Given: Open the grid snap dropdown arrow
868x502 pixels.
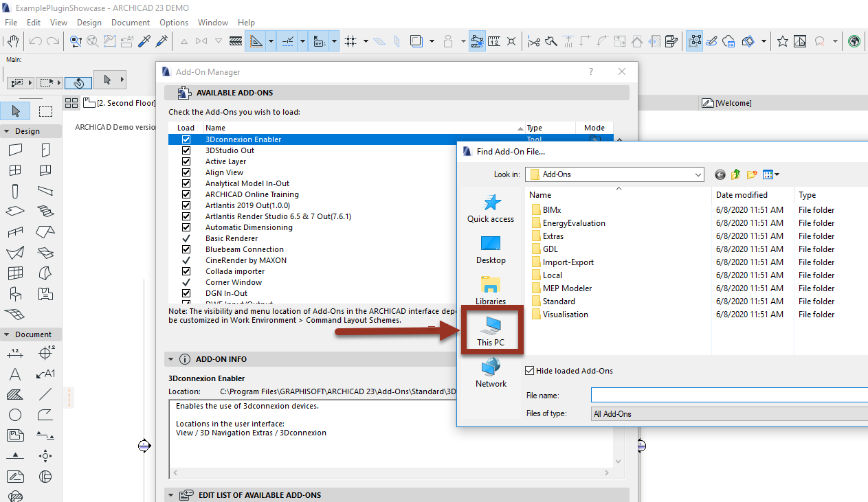Looking at the screenshot, I should click(366, 41).
